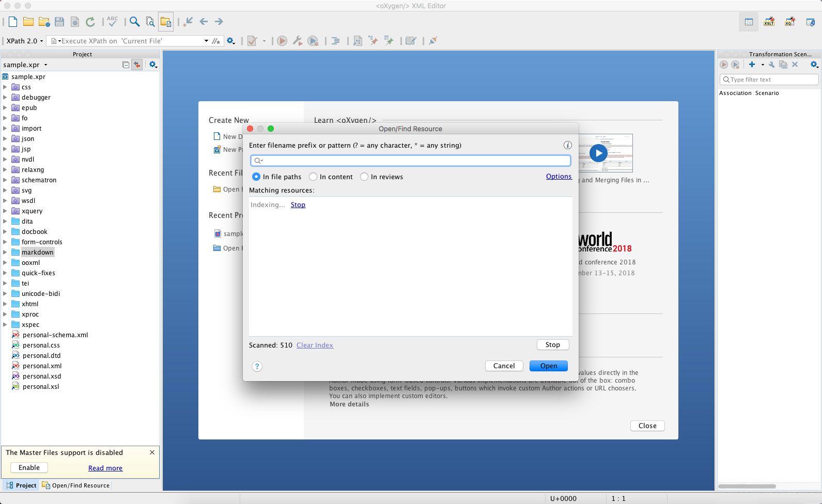The height and width of the screenshot is (504, 822).
Task: Click the Forward arrow toolbar icon
Action: point(219,22)
